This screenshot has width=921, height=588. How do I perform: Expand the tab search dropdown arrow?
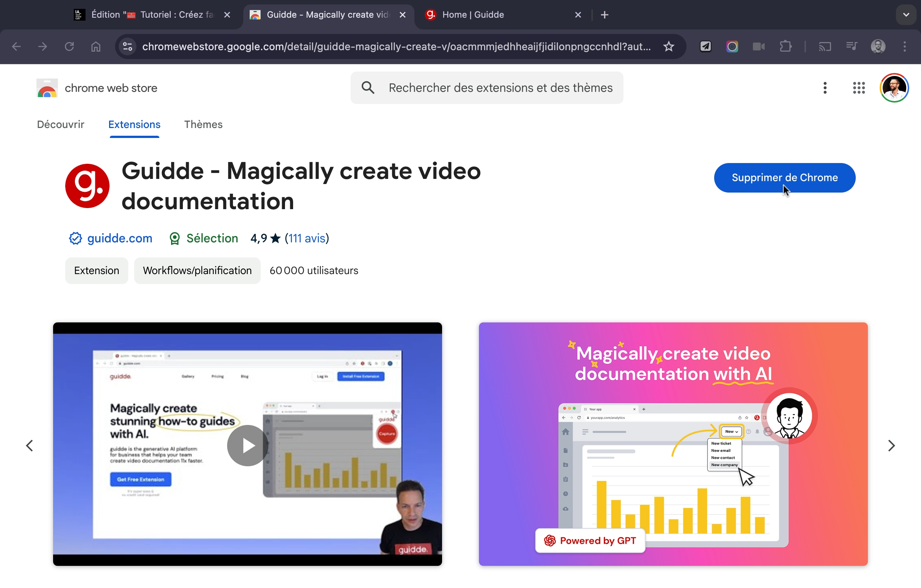point(906,15)
